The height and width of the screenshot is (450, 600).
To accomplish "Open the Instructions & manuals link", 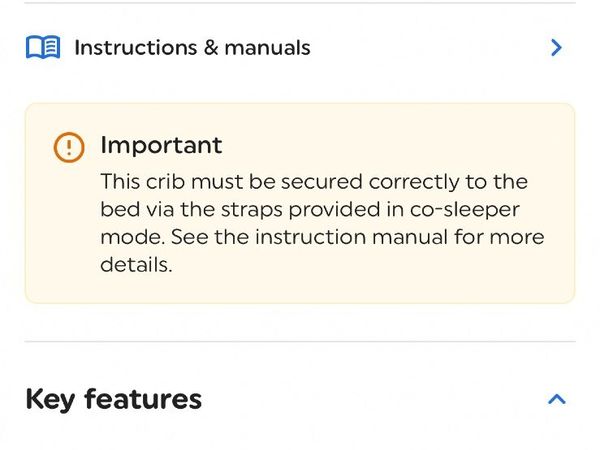I will [x=192, y=47].
